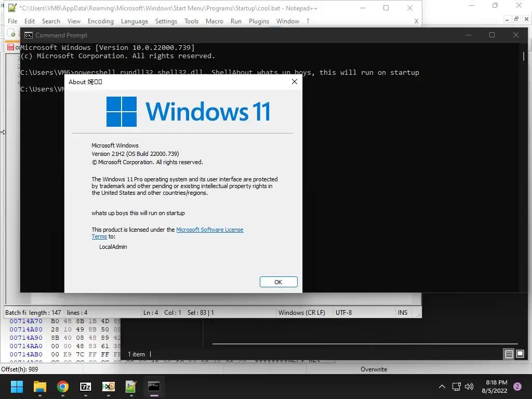The image size is (532, 399).
Task: Click the inner MDI minimize button of HxD
Action: [507, 19]
